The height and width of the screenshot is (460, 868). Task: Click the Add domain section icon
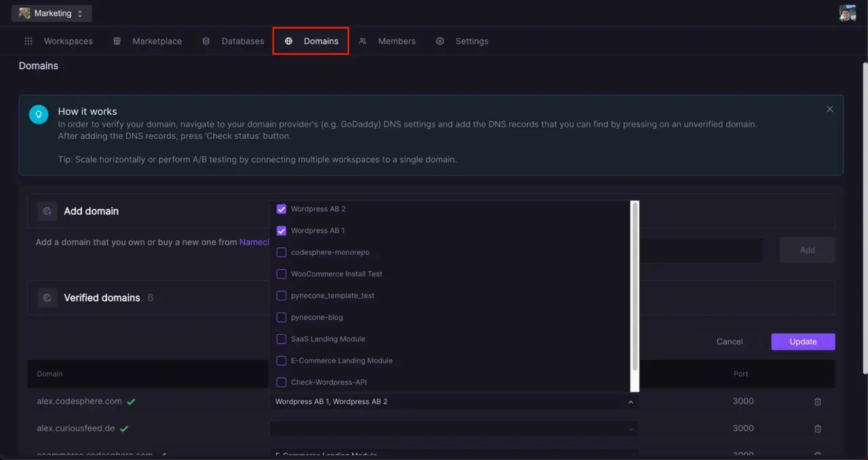coord(47,211)
